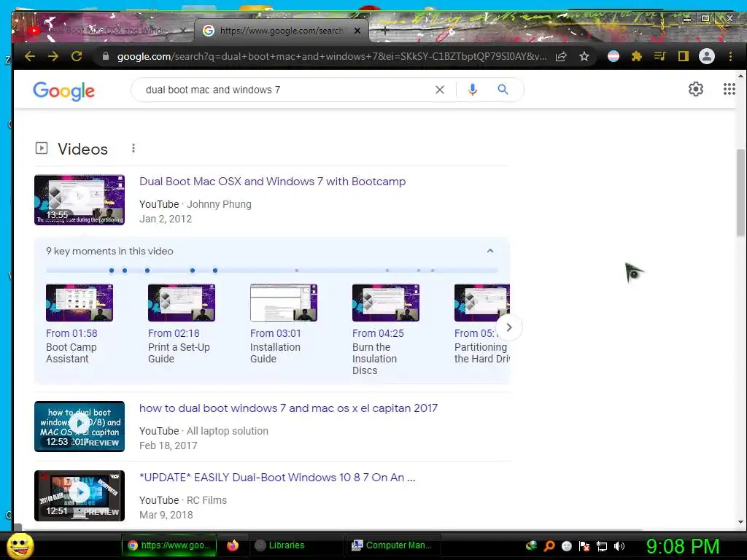Select the Google search tab
This screenshot has height=560, width=747.
281,31
